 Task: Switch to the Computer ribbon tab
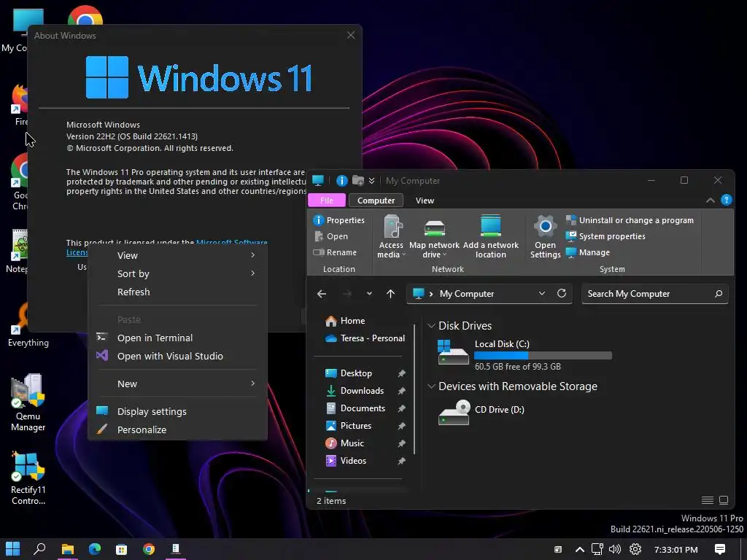point(376,201)
